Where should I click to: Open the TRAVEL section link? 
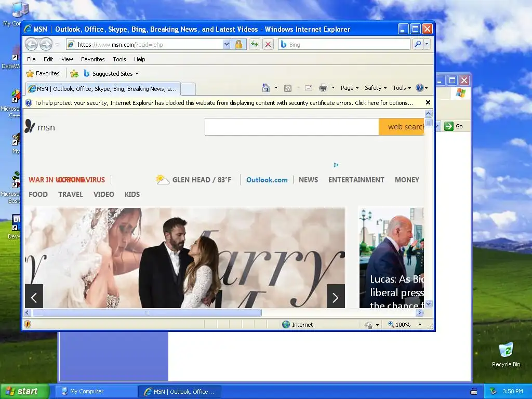click(70, 194)
